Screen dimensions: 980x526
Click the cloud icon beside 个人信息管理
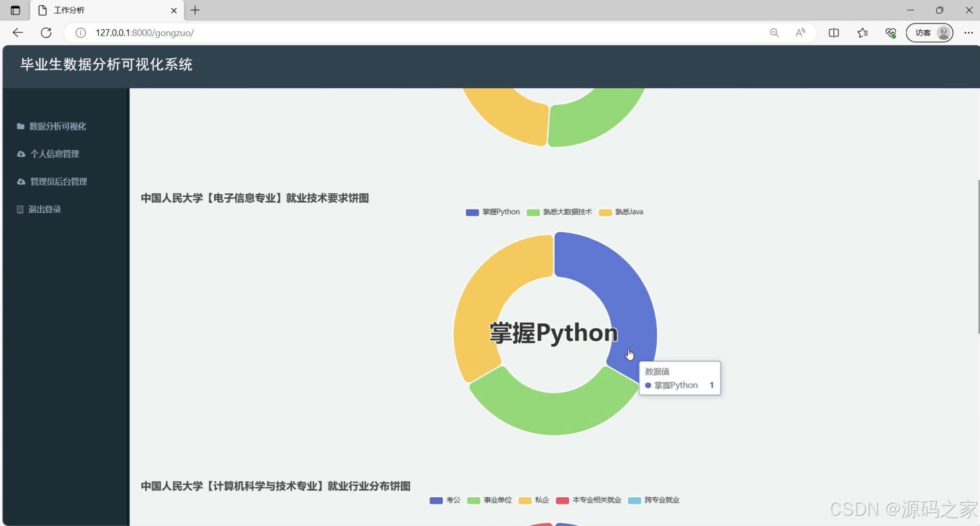tap(20, 153)
